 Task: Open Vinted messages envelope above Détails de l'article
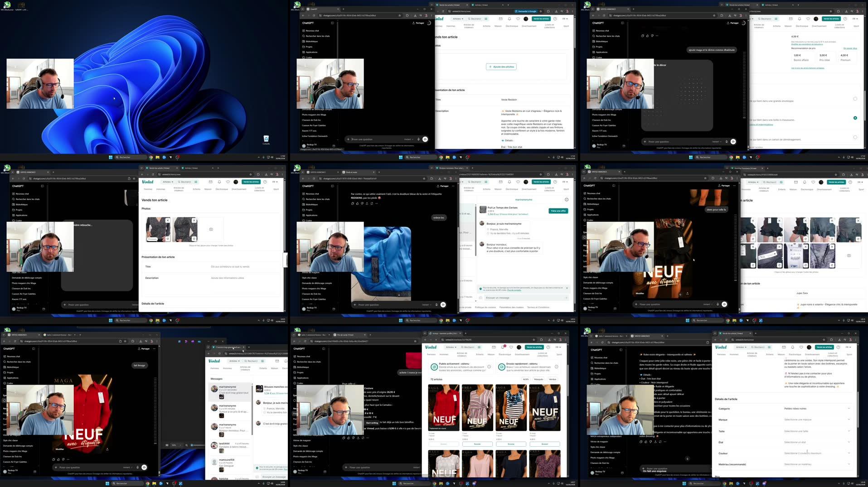783,347
